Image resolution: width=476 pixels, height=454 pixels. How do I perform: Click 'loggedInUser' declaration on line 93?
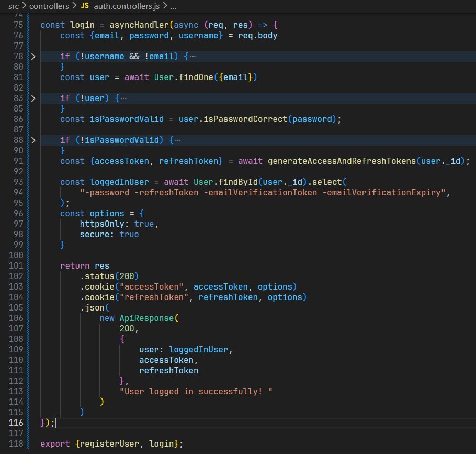(x=119, y=182)
